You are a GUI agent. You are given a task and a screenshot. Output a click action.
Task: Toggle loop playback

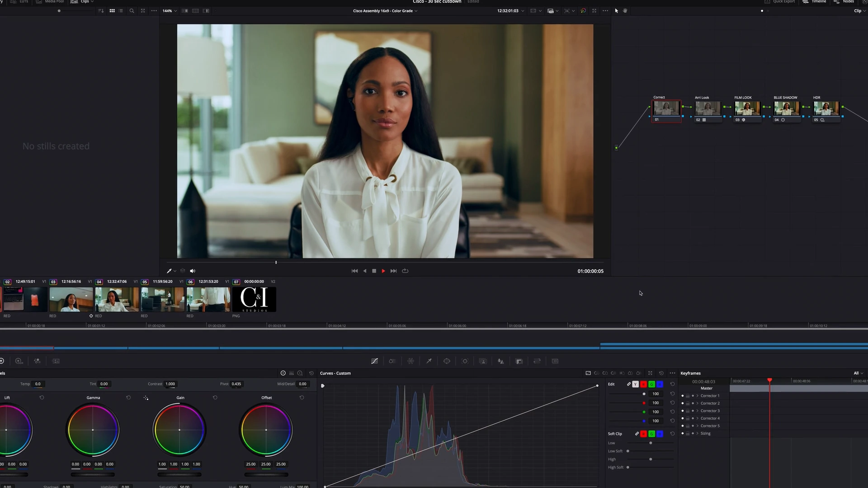(405, 271)
